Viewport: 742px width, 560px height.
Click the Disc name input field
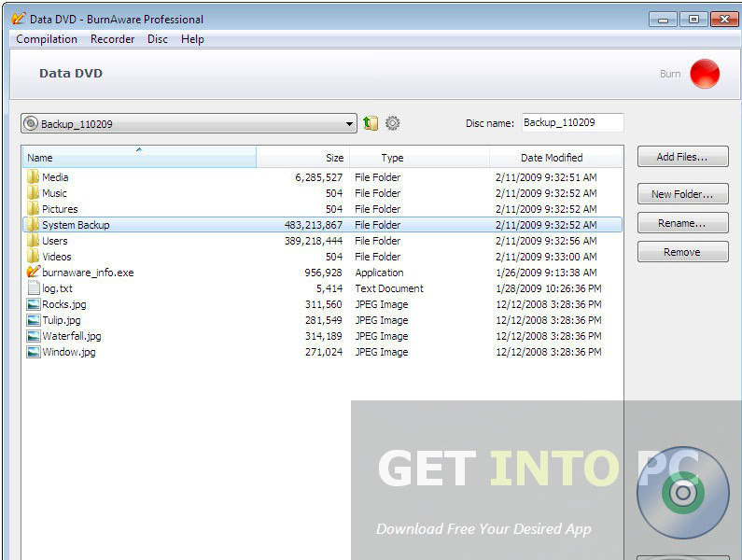coord(572,122)
